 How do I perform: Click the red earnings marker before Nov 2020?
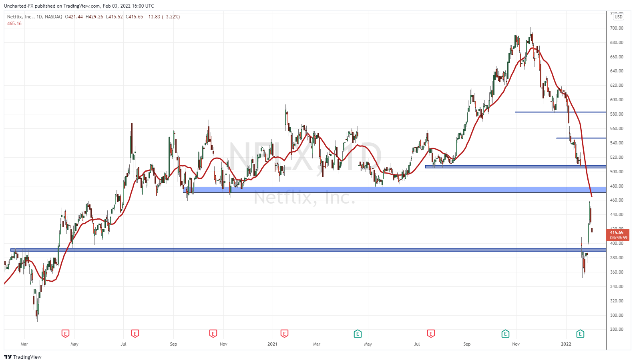213,334
